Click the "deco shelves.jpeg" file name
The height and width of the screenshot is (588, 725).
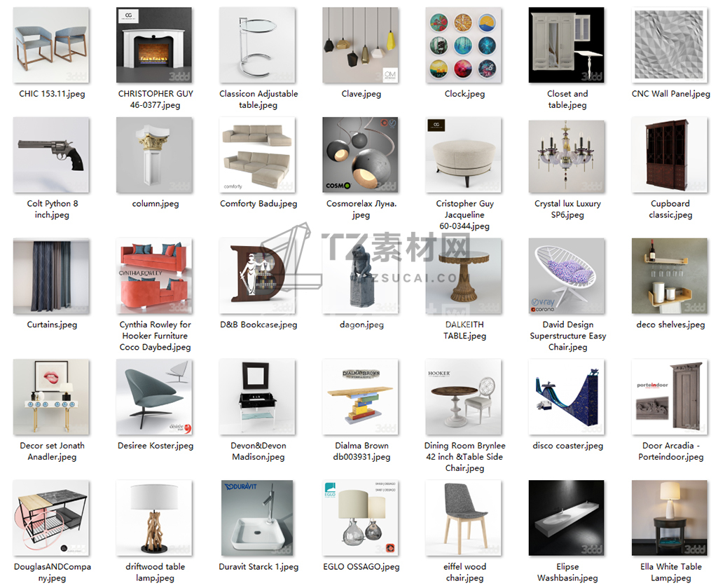tap(671, 324)
